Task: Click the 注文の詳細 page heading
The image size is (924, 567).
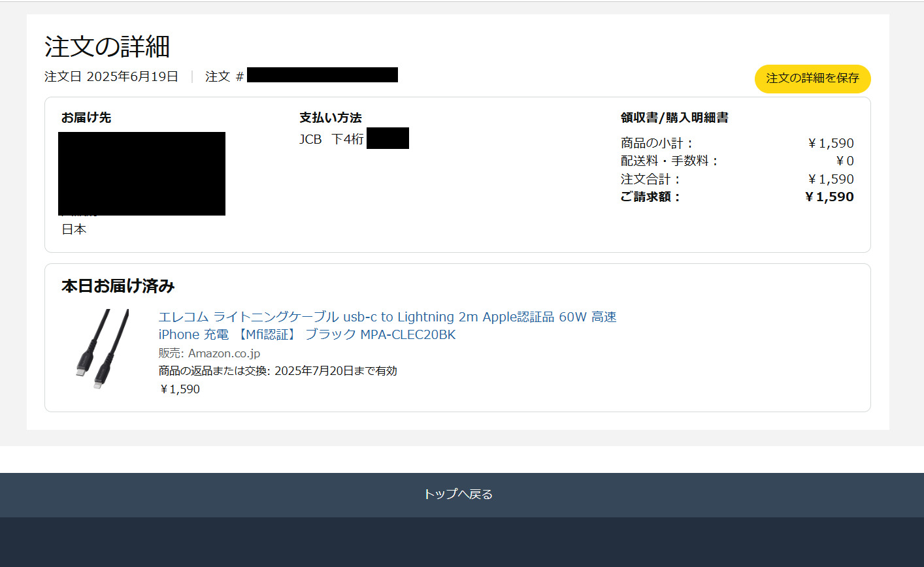Action: point(107,47)
